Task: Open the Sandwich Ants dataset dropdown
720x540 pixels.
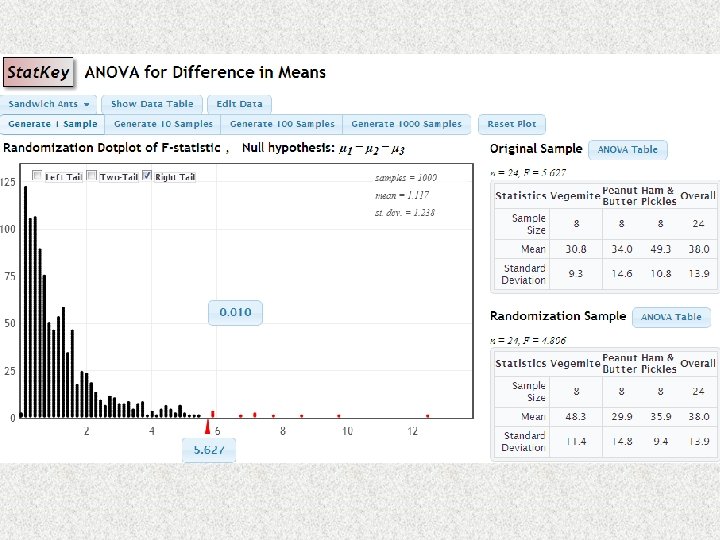Action: (x=48, y=104)
